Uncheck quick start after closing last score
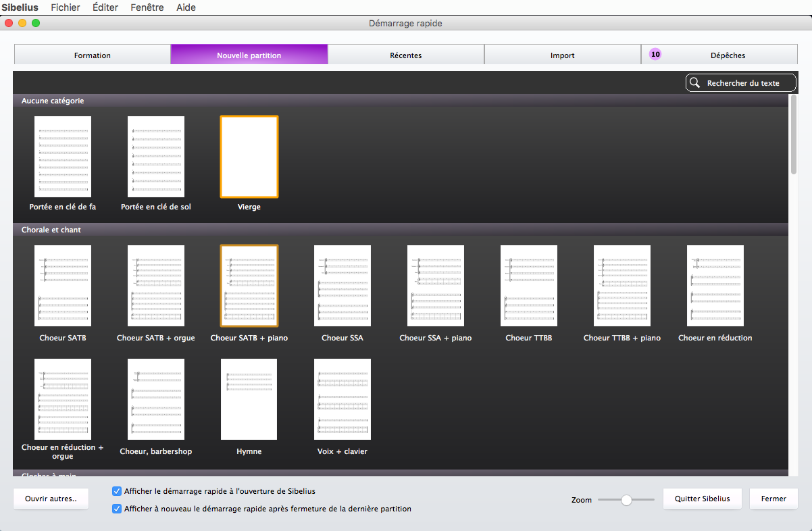This screenshot has width=812, height=531. [118, 509]
